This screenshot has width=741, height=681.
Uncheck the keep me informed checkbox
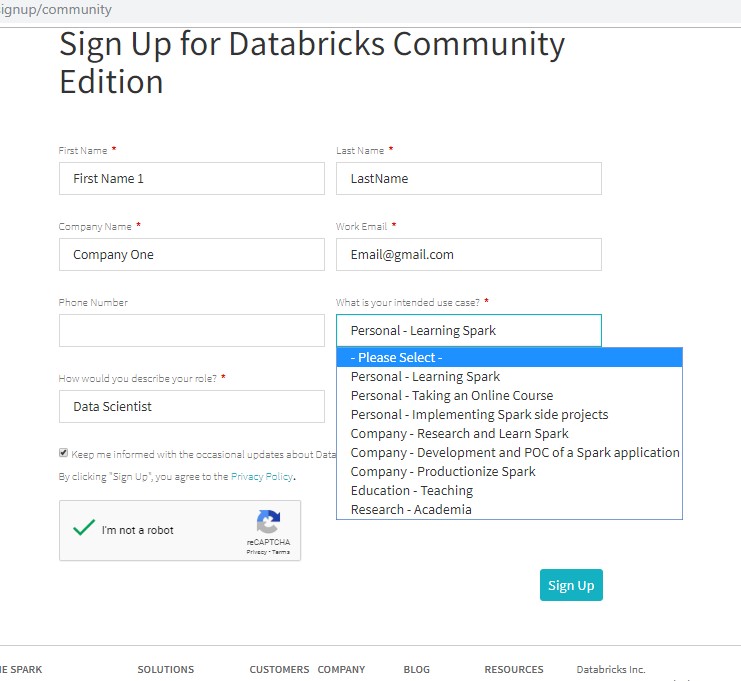pyautogui.click(x=64, y=453)
